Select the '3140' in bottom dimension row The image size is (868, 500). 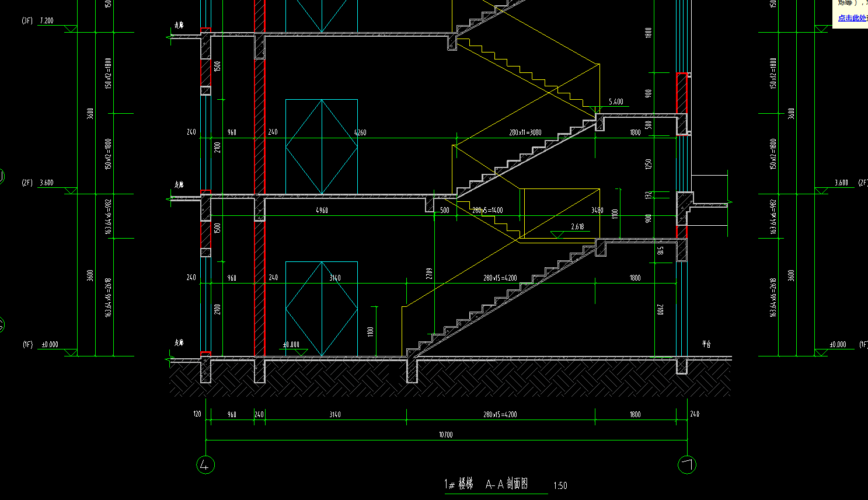(x=335, y=414)
